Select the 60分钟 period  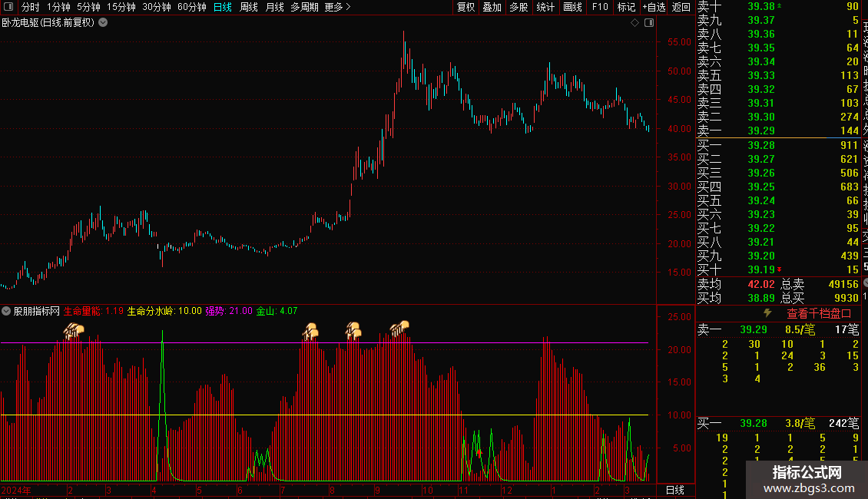point(192,7)
